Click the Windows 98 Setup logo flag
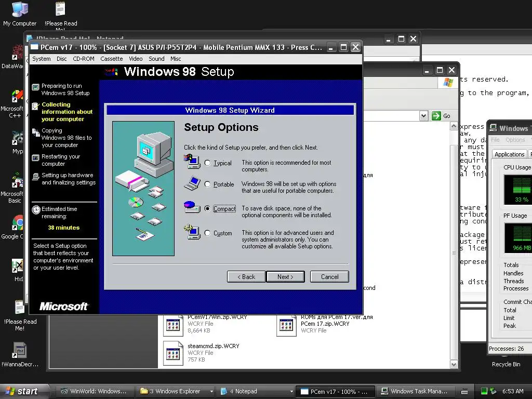 click(111, 72)
